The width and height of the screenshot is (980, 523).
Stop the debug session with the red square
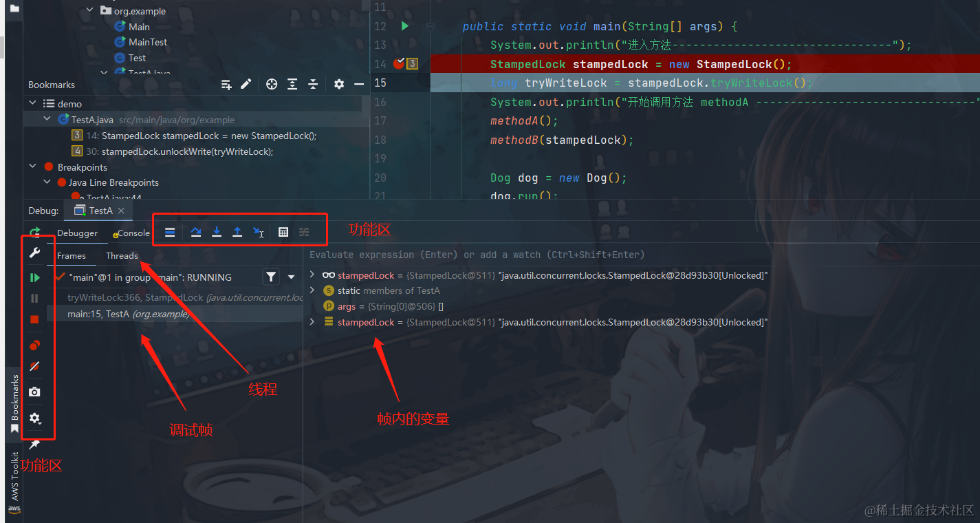pos(35,319)
